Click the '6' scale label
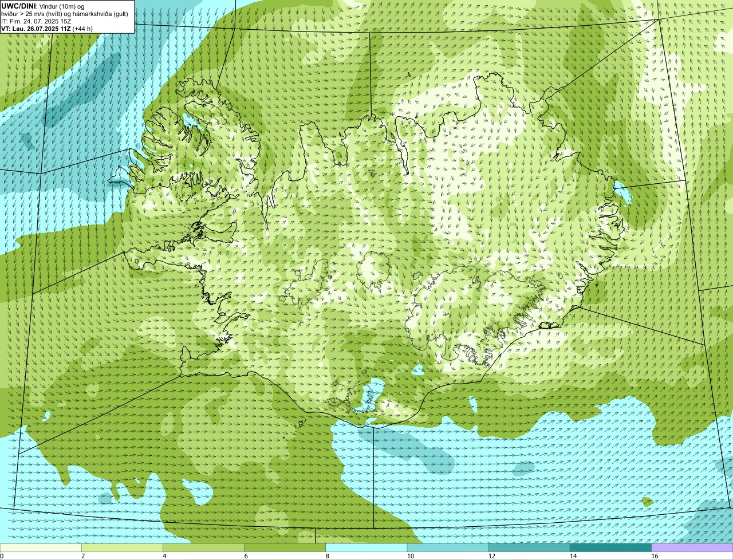Image resolution: width=733 pixels, height=560 pixels. pos(246,556)
